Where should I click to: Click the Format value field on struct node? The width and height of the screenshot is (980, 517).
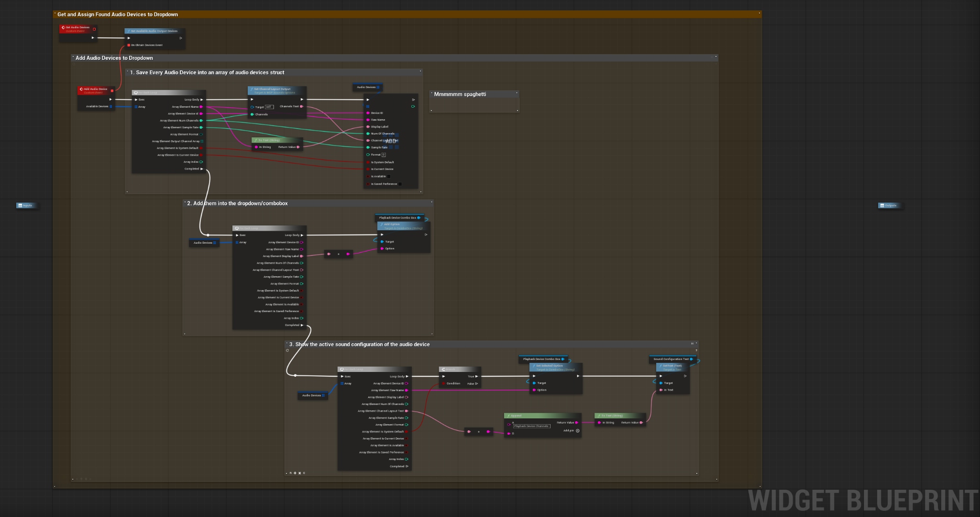pyautogui.click(x=384, y=155)
